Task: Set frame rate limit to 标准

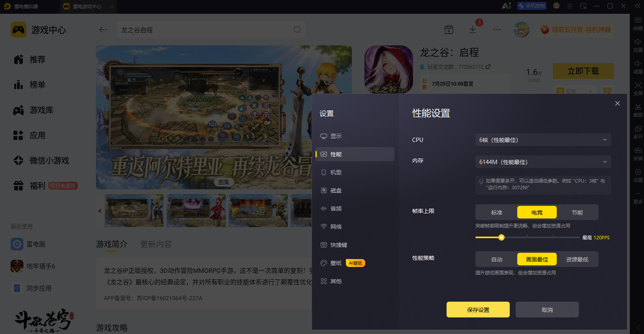Action: (496, 213)
